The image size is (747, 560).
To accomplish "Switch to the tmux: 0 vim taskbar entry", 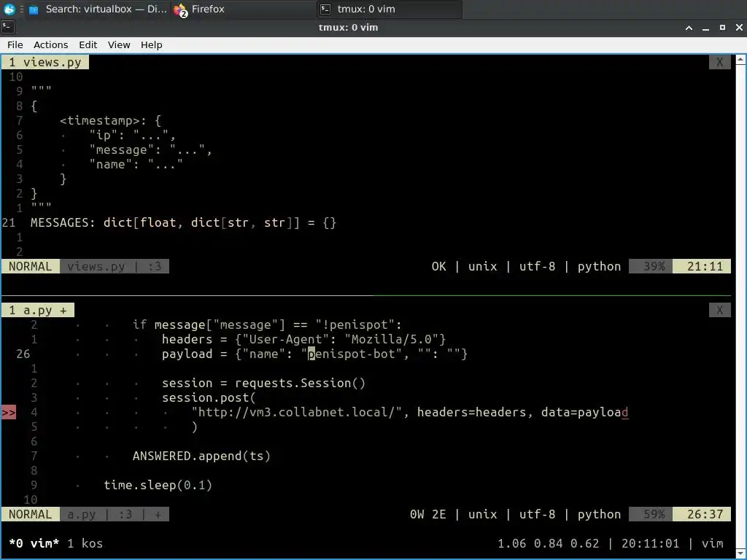I will click(390, 9).
